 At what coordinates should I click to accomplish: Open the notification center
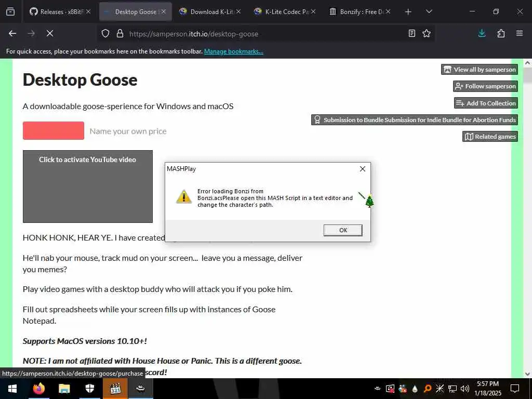pyautogui.click(x=515, y=389)
